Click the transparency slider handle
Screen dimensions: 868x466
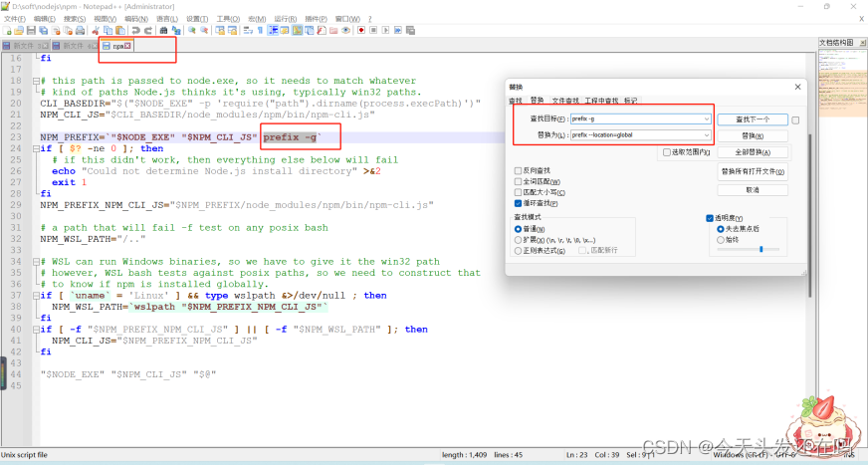click(x=761, y=250)
